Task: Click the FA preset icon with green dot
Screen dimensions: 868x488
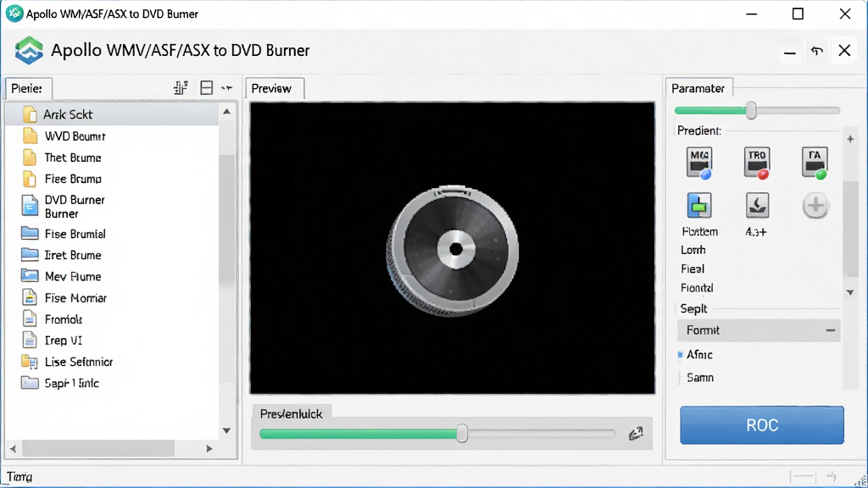Action: pyautogui.click(x=815, y=163)
